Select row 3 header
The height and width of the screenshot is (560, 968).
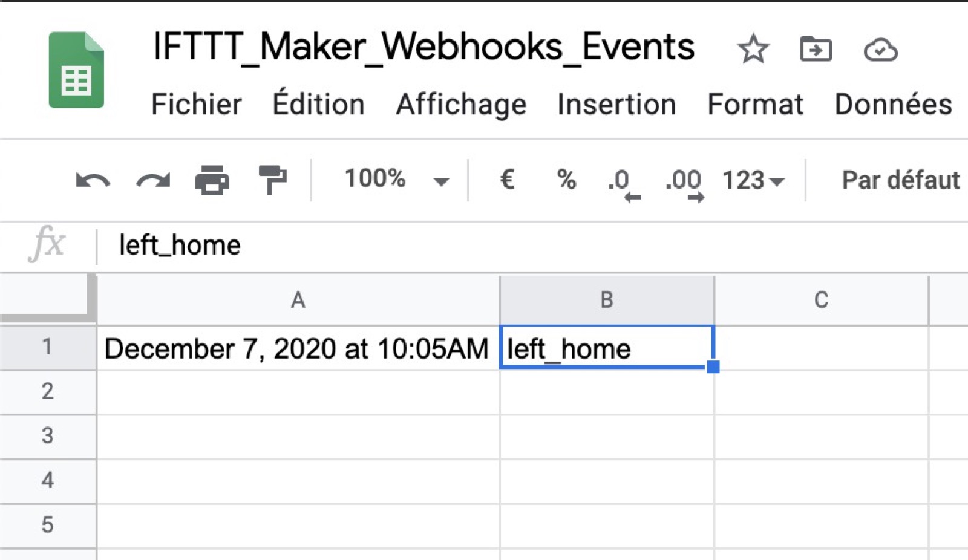click(x=48, y=435)
